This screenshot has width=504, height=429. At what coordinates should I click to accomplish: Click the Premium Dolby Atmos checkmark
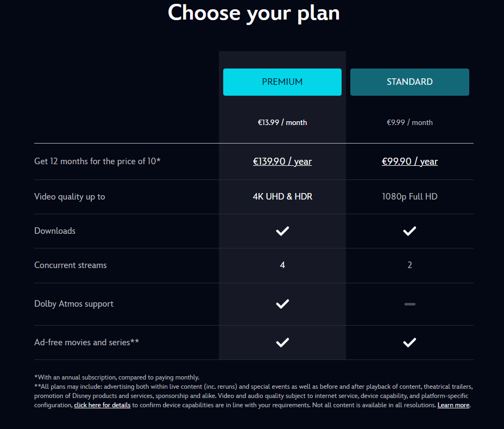[282, 304]
